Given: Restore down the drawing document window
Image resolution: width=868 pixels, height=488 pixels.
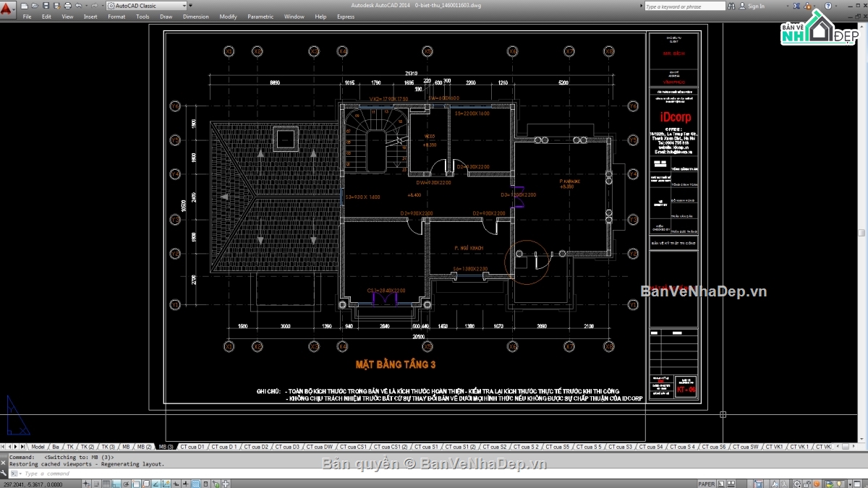Looking at the screenshot, I should click(x=857, y=17).
